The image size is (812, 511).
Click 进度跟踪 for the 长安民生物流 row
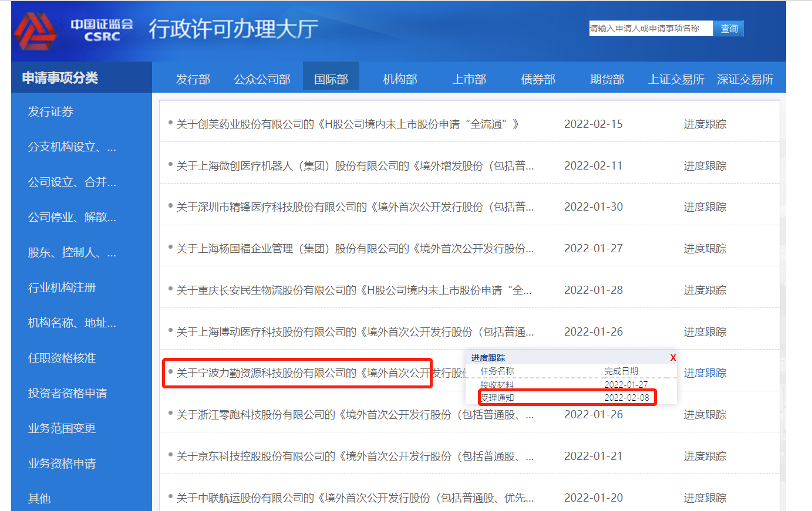[x=705, y=290]
